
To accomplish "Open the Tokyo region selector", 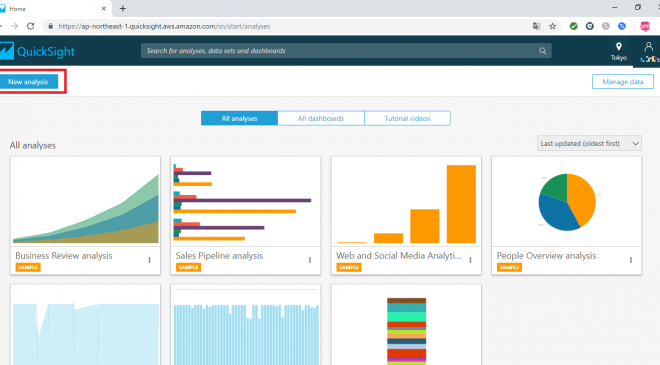I will (618, 51).
